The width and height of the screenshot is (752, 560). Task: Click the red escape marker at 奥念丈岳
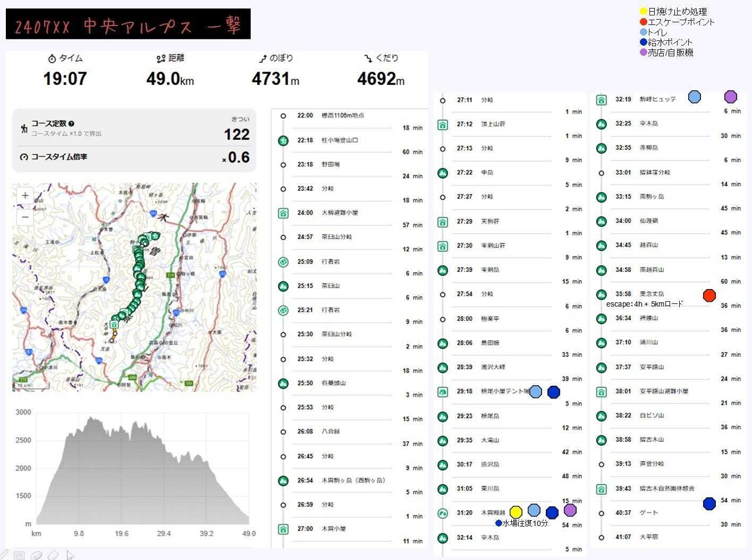point(709,295)
